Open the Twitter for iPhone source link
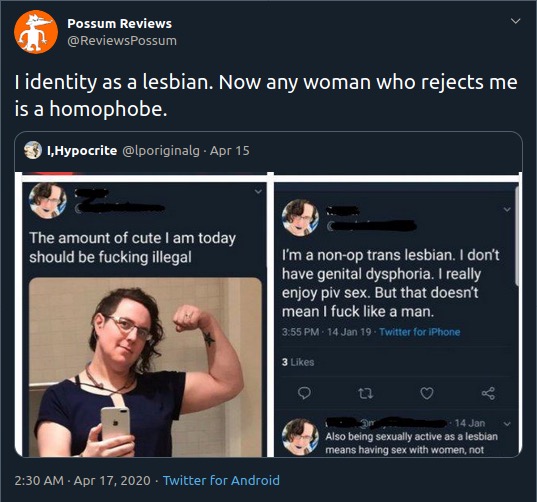This screenshot has width=537, height=502. coord(420,332)
